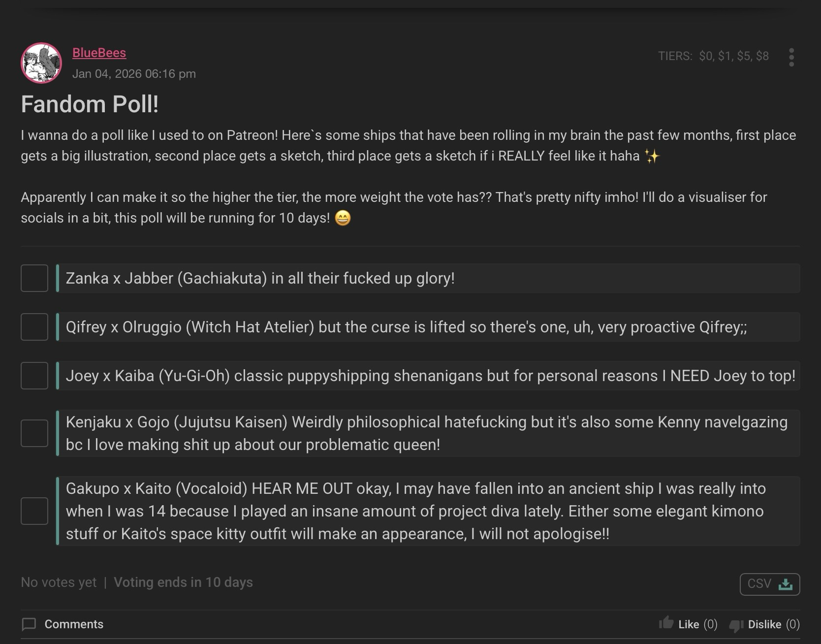This screenshot has height=644, width=821.
Task: Check the Gakupo x Kaito poll option
Action: 34,511
